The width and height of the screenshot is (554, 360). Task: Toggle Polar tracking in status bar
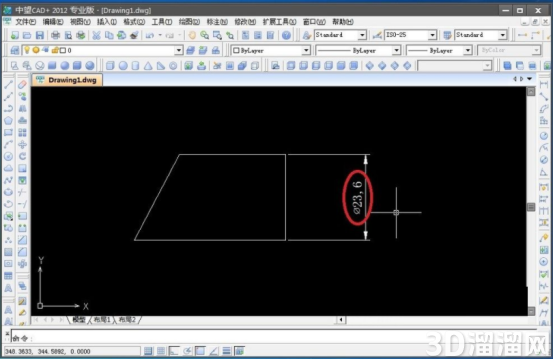click(x=187, y=351)
